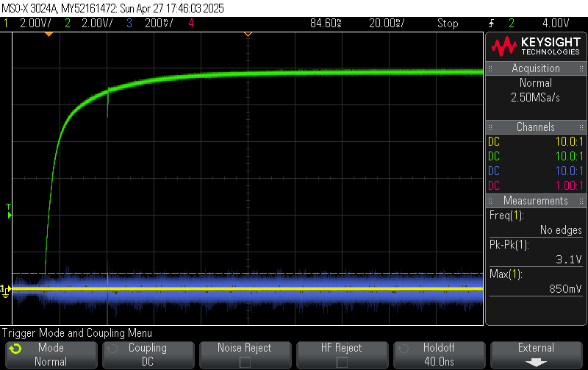Image resolution: width=588 pixels, height=370 pixels.
Task: Click the Keysight Technologies logo
Action: (536, 46)
